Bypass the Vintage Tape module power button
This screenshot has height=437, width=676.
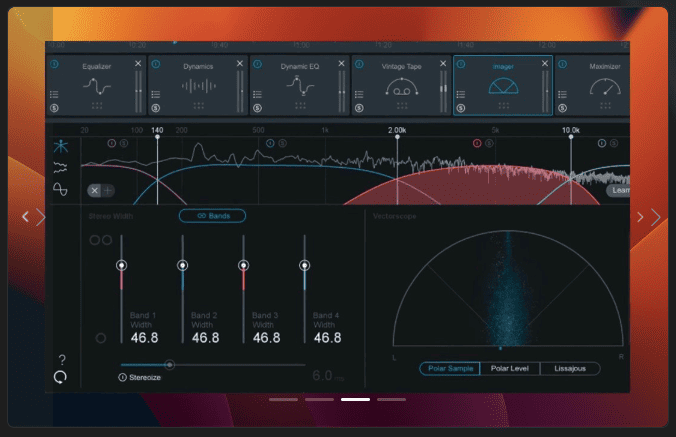(359, 64)
